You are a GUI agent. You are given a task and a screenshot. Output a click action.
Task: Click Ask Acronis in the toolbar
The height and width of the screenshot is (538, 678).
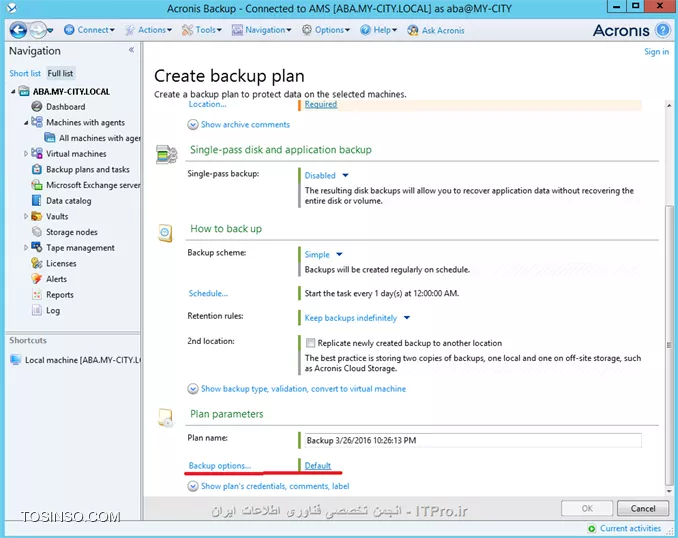tap(436, 30)
